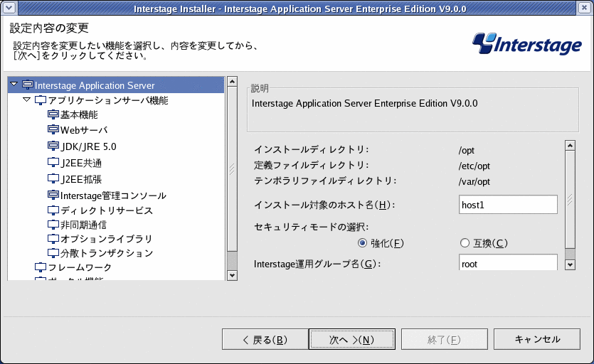Collapse the アプリケーションサーバ機能 node

(26, 100)
